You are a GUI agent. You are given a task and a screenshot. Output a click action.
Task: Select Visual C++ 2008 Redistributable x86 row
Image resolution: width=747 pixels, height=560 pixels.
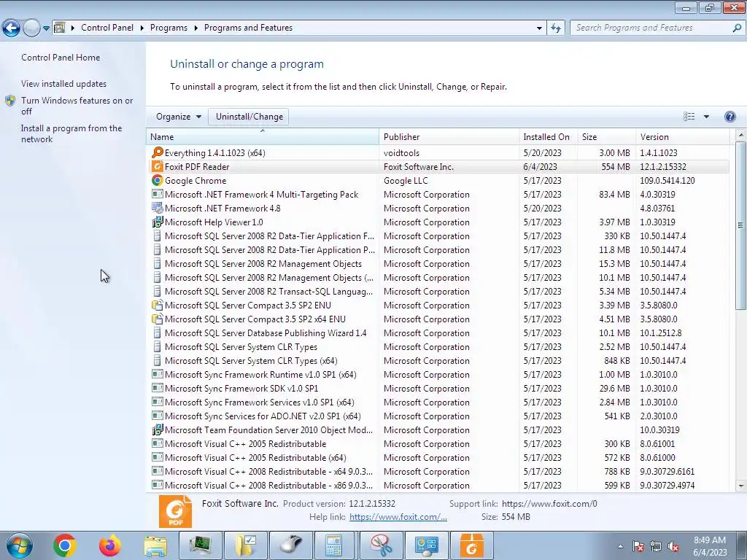point(438,485)
